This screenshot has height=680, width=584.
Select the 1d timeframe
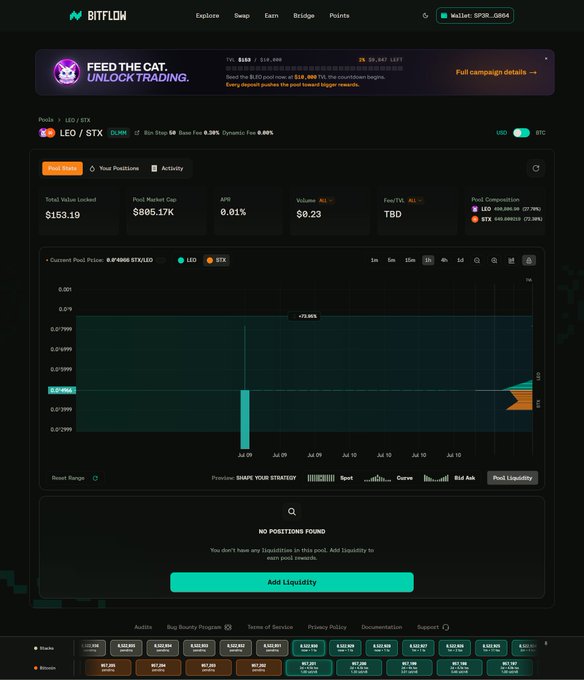tap(460, 260)
